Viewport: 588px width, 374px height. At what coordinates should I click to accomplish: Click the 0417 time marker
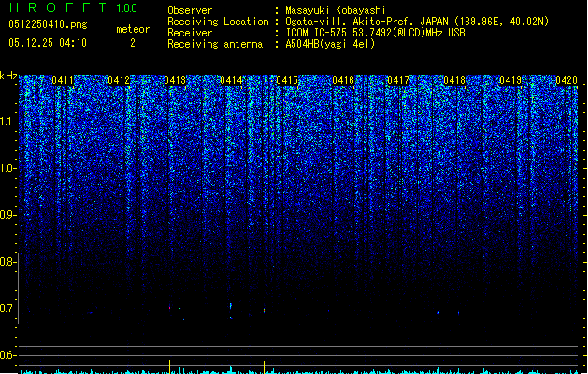click(398, 80)
